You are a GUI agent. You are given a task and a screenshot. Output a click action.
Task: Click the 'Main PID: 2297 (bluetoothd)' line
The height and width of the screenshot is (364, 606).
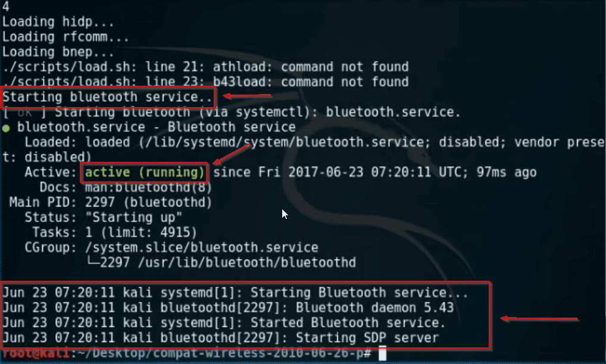111,202
